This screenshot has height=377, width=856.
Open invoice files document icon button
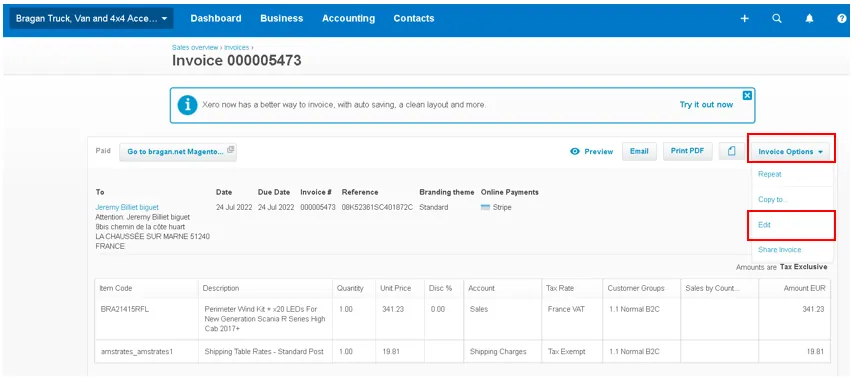(x=732, y=151)
